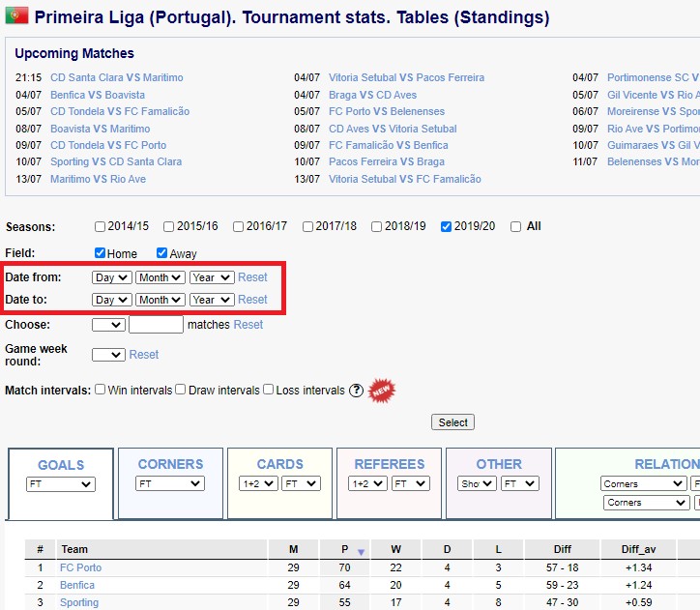Tick the 2017/18 season checkbox
Image resolution: width=700 pixels, height=610 pixels.
[x=307, y=226]
